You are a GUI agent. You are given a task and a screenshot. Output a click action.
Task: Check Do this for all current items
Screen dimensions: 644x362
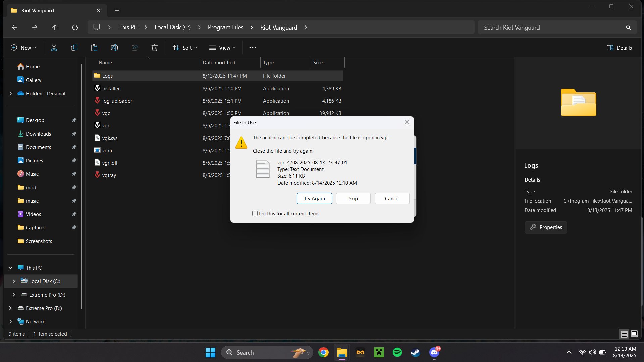point(255,213)
